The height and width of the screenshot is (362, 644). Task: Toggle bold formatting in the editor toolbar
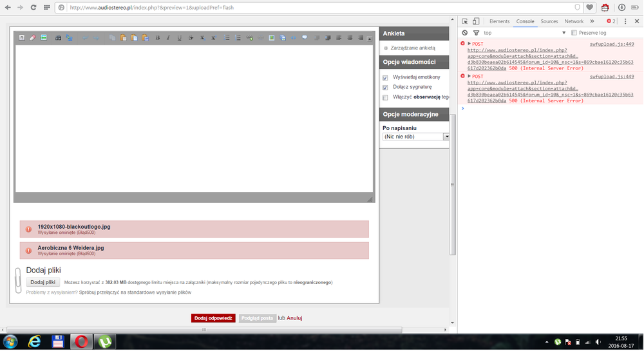click(x=158, y=38)
